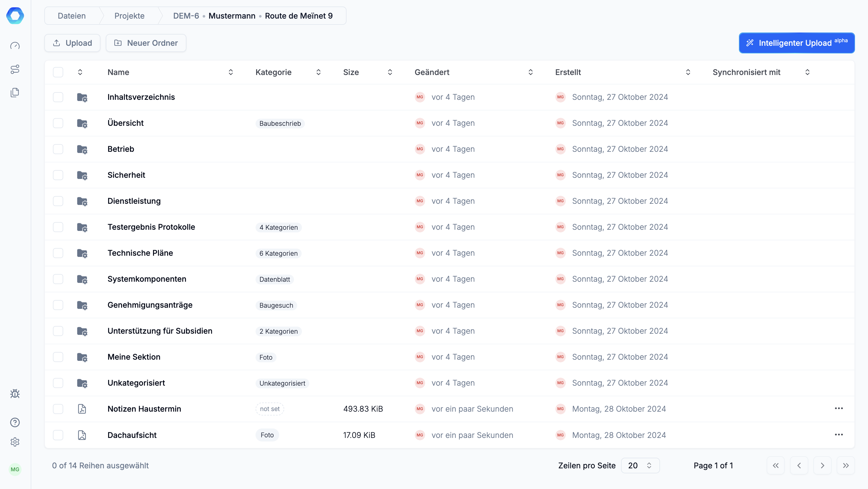Click the Systemkomponenten folder icon

82,279
